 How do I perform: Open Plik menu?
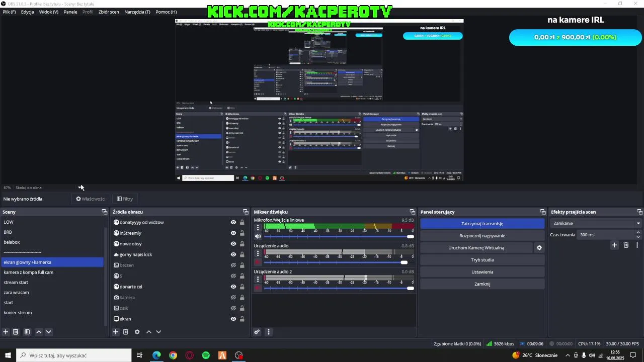(x=9, y=12)
